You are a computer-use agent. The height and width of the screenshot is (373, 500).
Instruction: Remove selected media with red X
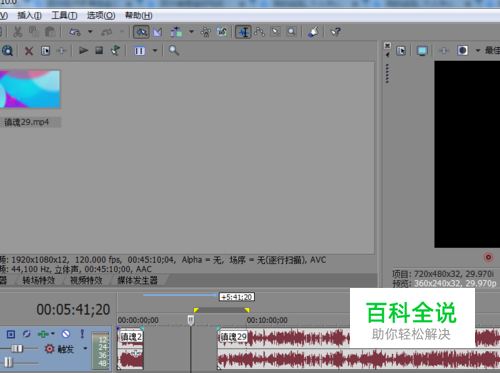click(x=29, y=51)
